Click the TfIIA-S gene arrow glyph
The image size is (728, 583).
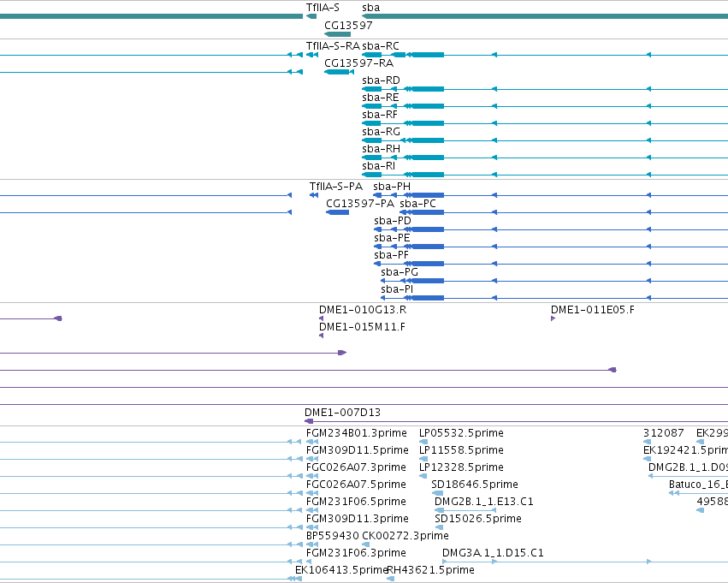pyautogui.click(x=311, y=17)
